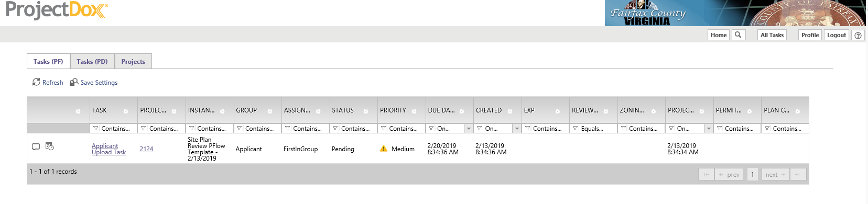Click the Save Settings icon

coord(74,82)
